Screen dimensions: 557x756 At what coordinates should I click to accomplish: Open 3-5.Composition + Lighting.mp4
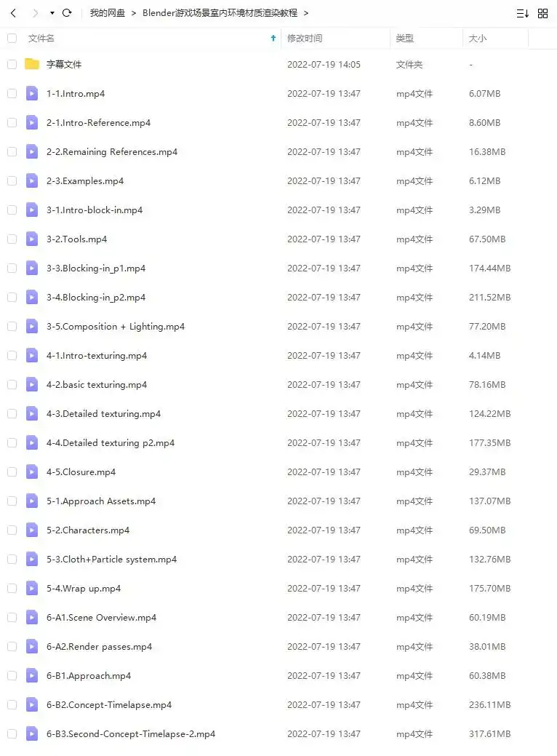coord(116,327)
